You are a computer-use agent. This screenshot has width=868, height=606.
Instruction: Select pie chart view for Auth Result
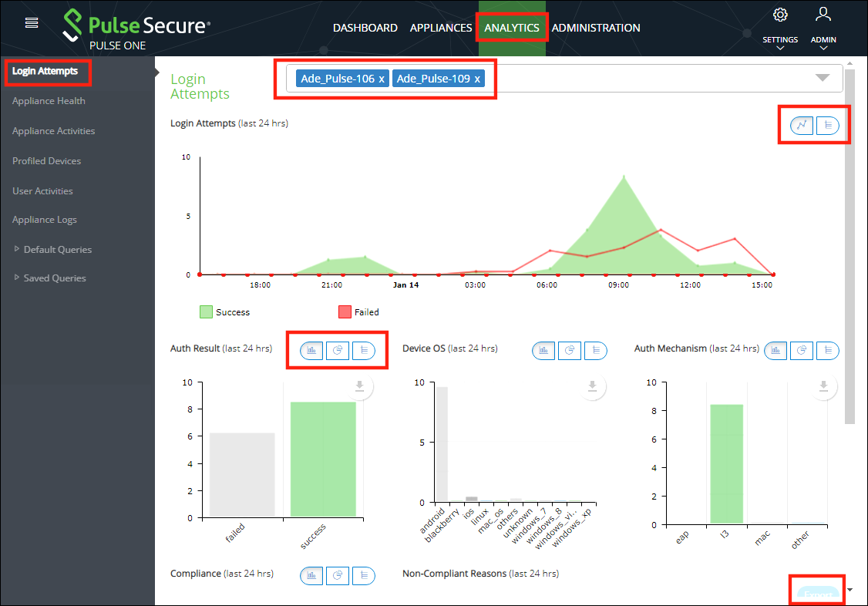pos(337,350)
